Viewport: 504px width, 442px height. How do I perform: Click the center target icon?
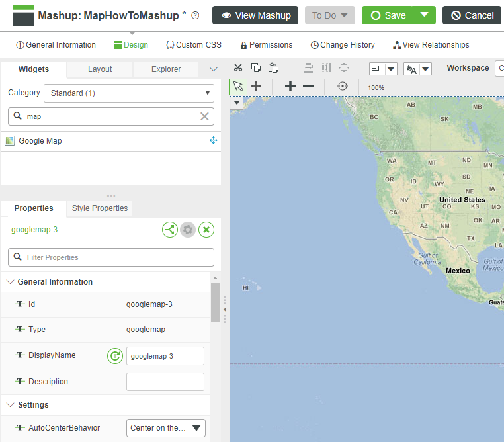[342, 87]
